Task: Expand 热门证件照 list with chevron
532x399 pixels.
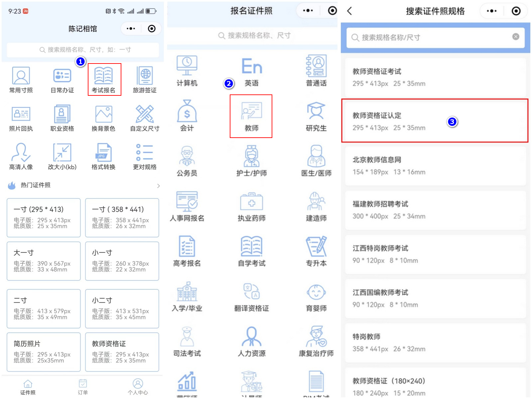Action: (158, 186)
